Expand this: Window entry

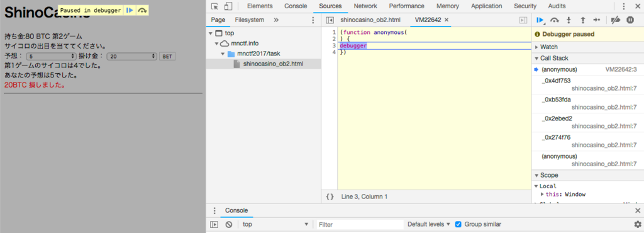click(x=543, y=195)
